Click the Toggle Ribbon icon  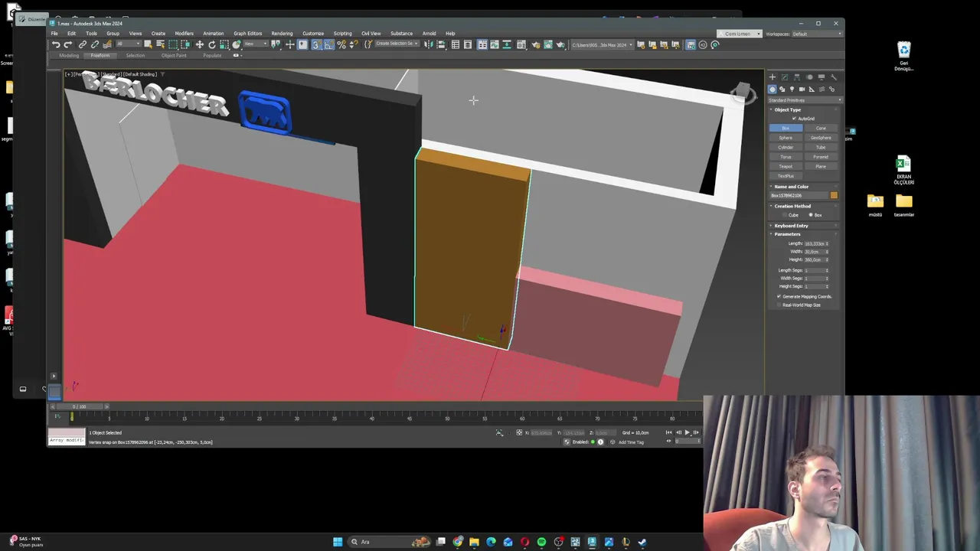pos(482,44)
